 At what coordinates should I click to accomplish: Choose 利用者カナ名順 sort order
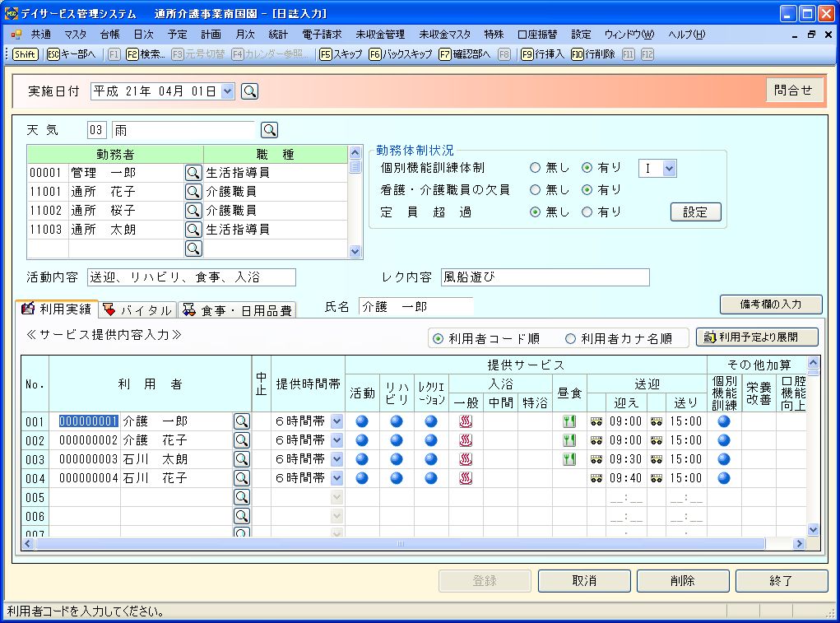coord(571,338)
